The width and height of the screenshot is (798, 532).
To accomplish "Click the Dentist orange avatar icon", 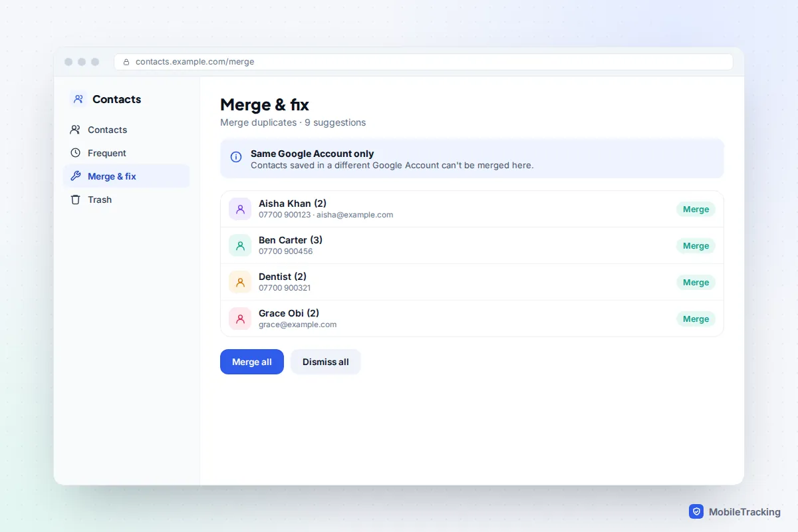I will click(x=240, y=282).
